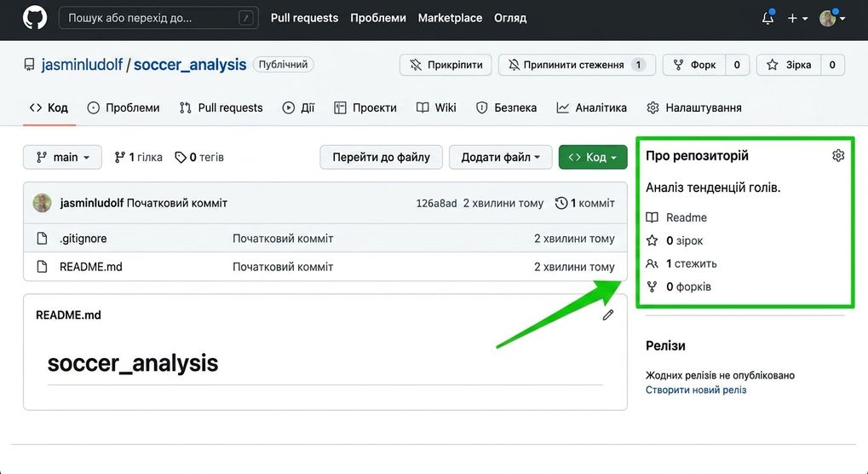Open the GitHub home logo

tap(35, 18)
